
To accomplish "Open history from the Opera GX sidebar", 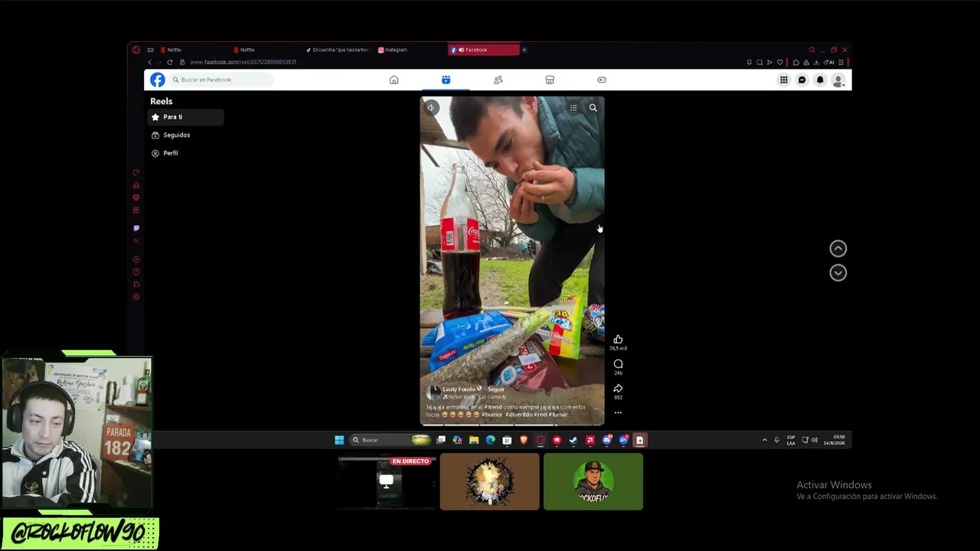I will [x=136, y=272].
